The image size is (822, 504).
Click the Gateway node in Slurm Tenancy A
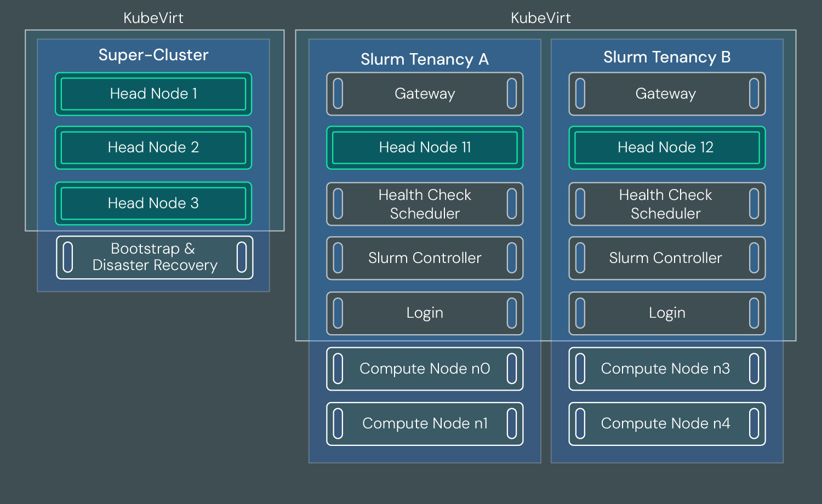click(425, 94)
